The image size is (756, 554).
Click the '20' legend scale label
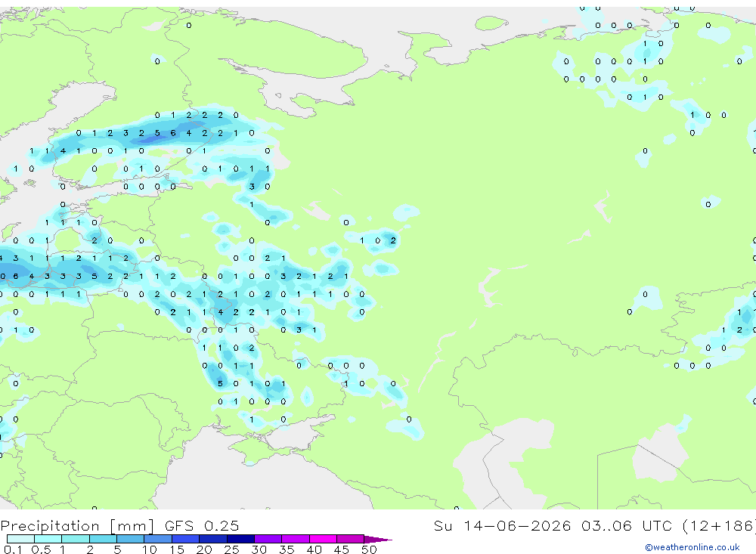pyautogui.click(x=204, y=549)
